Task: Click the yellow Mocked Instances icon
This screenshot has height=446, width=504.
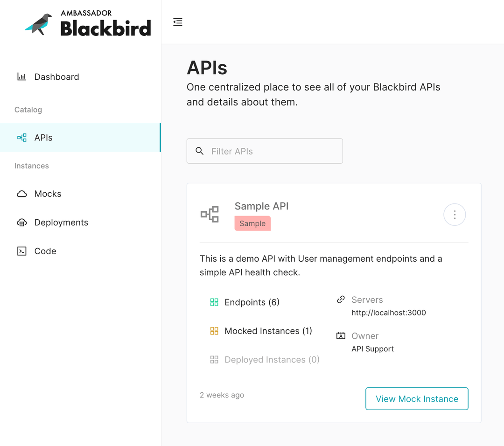Action: 215,331
